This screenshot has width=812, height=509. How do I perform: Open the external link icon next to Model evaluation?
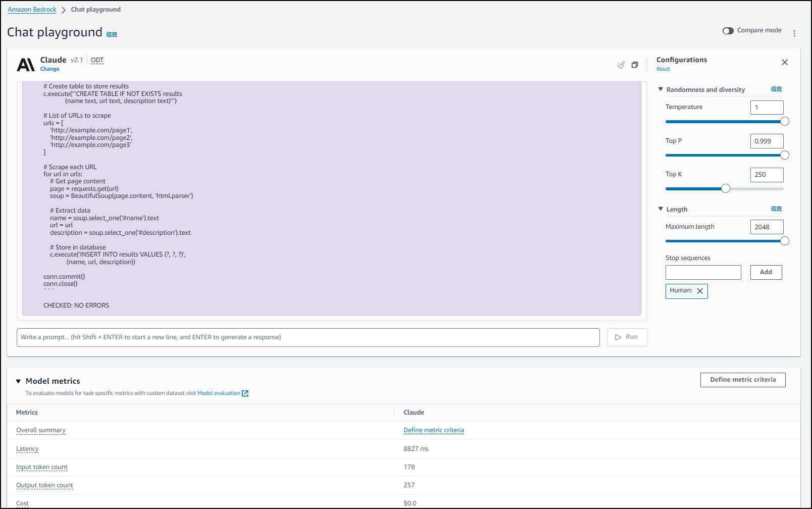(x=245, y=393)
